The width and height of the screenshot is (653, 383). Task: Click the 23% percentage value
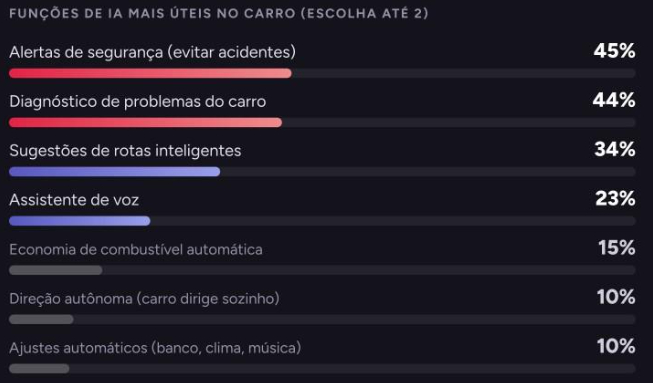tap(616, 199)
